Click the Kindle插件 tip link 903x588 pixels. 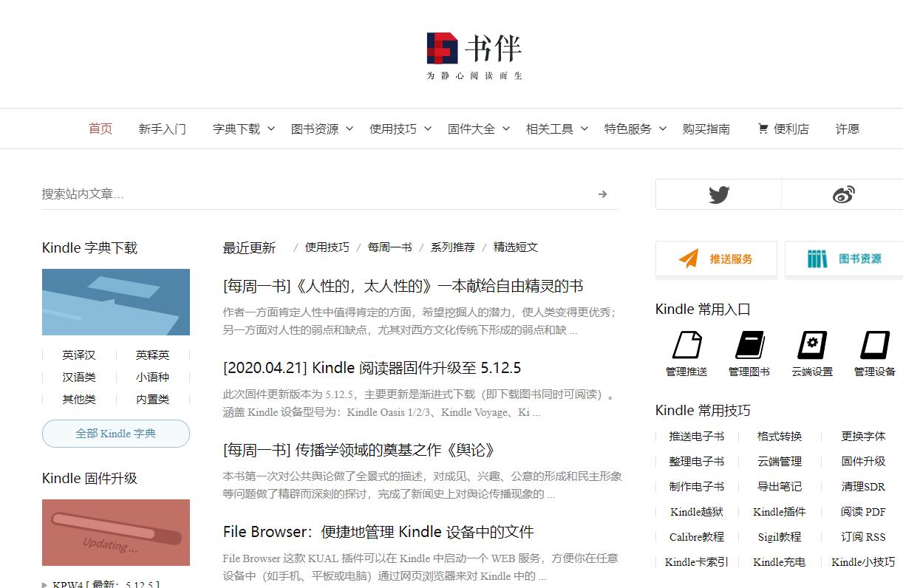[780, 512]
